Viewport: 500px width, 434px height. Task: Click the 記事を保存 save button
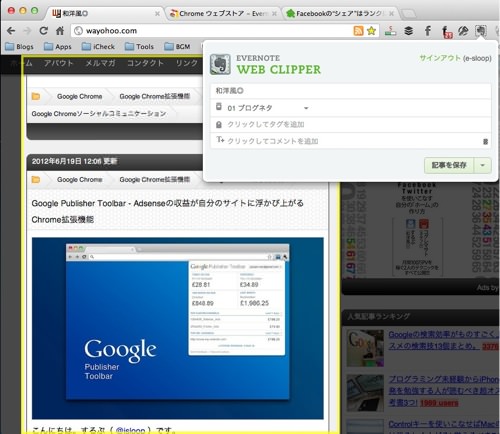click(449, 165)
